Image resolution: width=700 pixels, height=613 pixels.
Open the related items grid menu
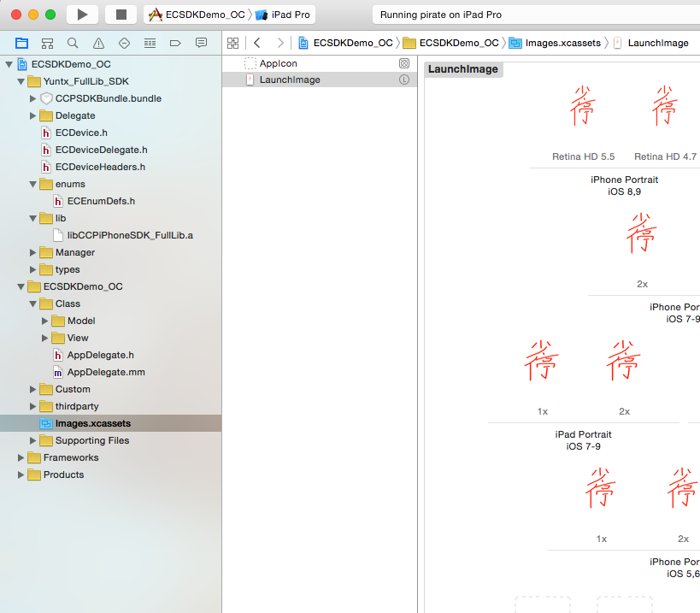click(x=233, y=43)
